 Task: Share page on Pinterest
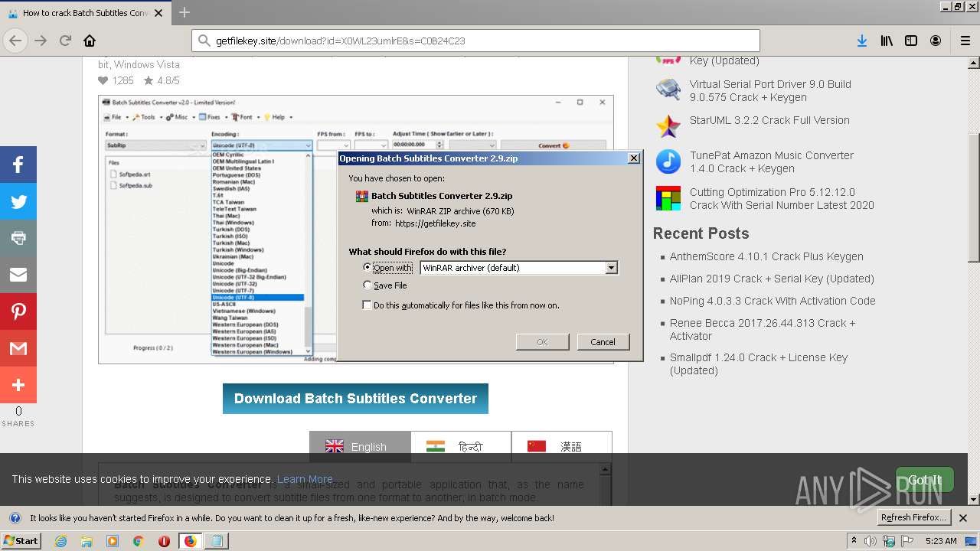point(18,311)
